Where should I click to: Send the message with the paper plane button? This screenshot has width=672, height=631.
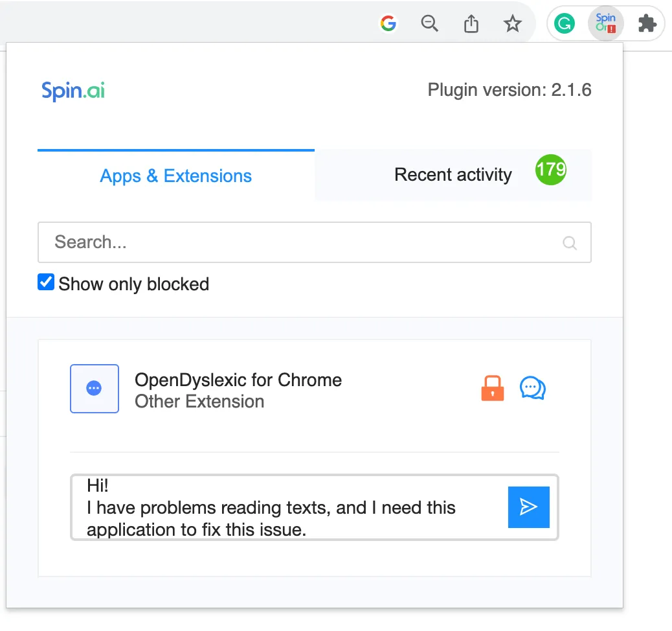pyautogui.click(x=528, y=507)
